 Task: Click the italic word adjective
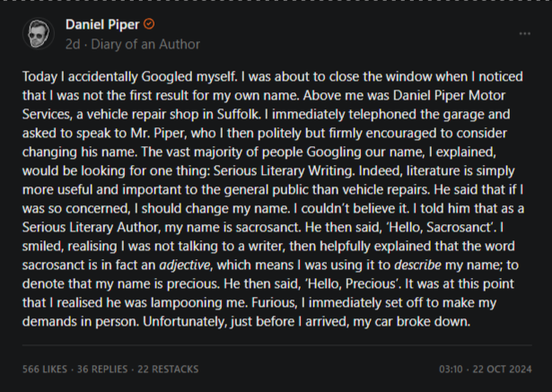(x=185, y=265)
